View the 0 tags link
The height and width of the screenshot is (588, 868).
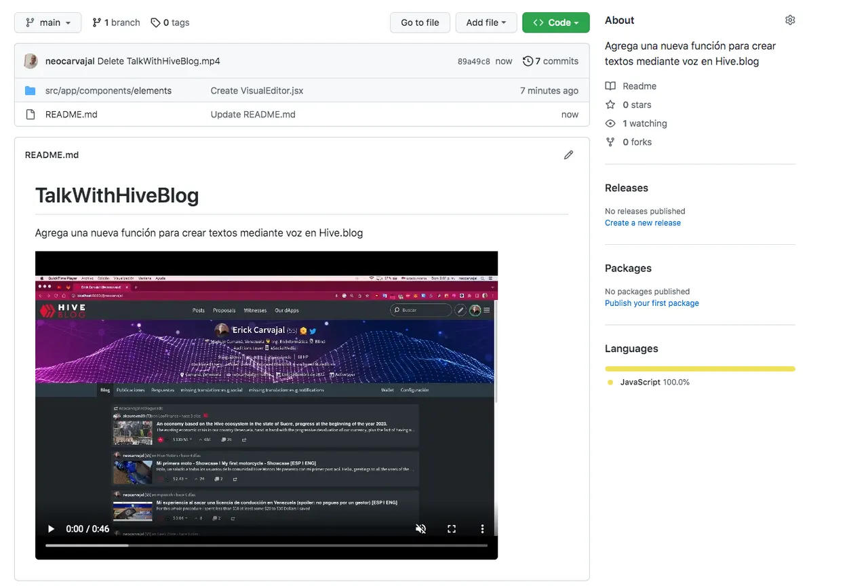click(170, 22)
